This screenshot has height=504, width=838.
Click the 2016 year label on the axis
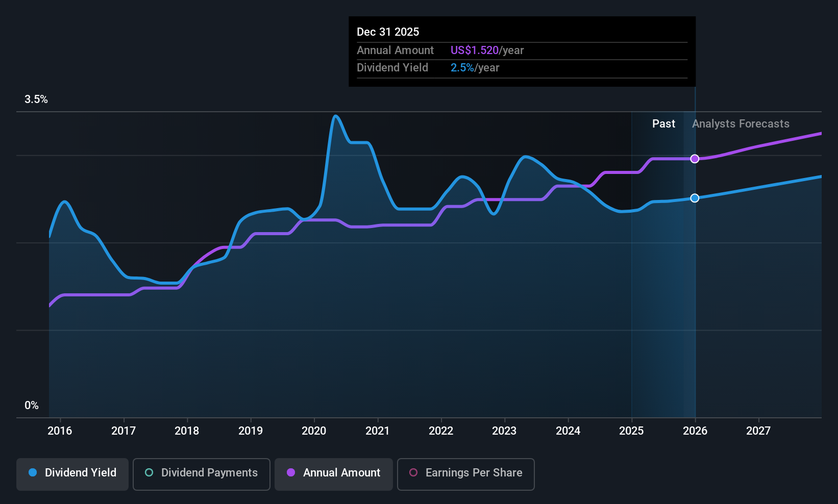pos(60,431)
